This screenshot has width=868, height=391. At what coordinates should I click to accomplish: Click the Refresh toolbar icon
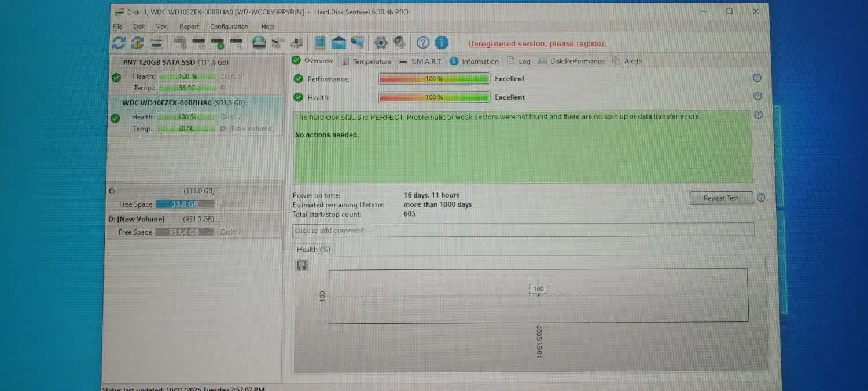119,43
